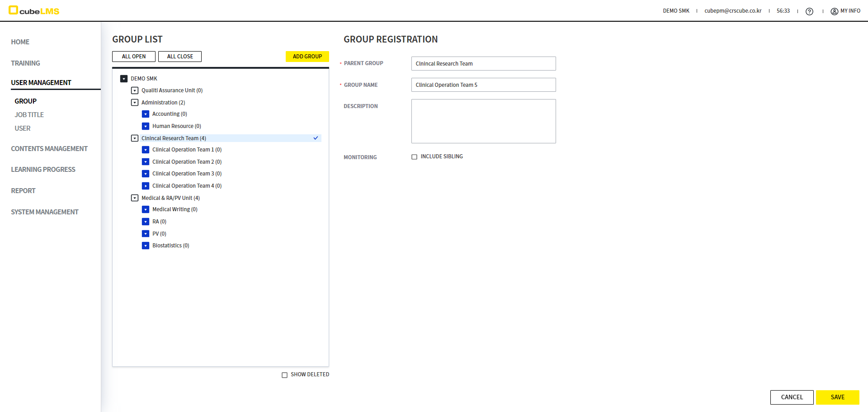
Task: Go to JOB TITLE submenu
Action: click(x=29, y=115)
